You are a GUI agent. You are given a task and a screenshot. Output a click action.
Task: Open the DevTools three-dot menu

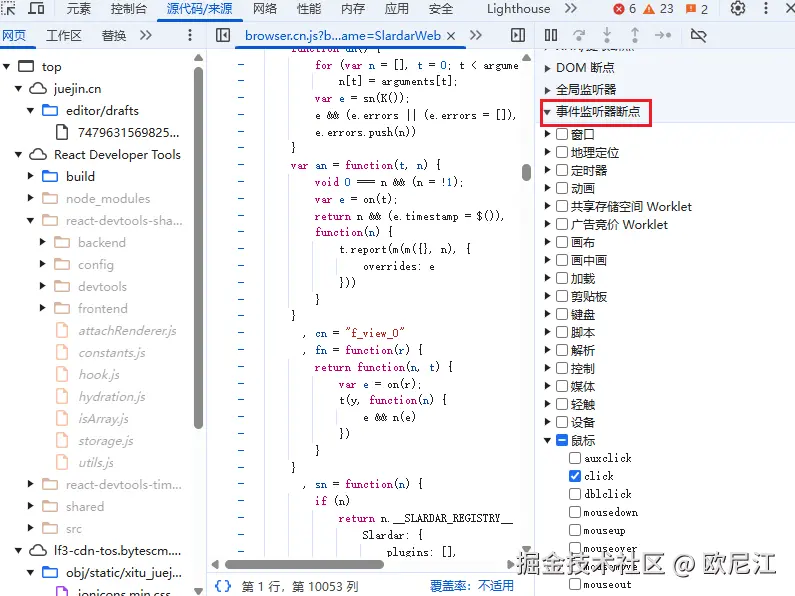pyautogui.click(x=766, y=9)
